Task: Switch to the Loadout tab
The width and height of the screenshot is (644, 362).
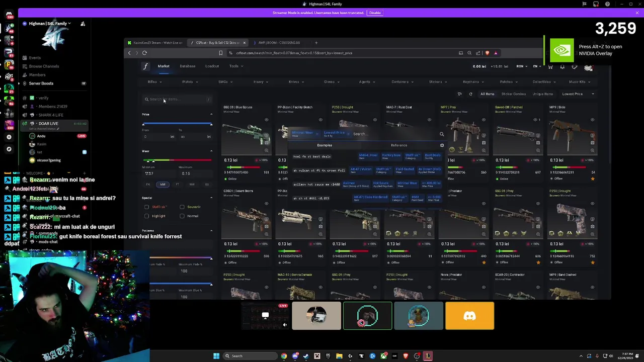Action: (212, 66)
